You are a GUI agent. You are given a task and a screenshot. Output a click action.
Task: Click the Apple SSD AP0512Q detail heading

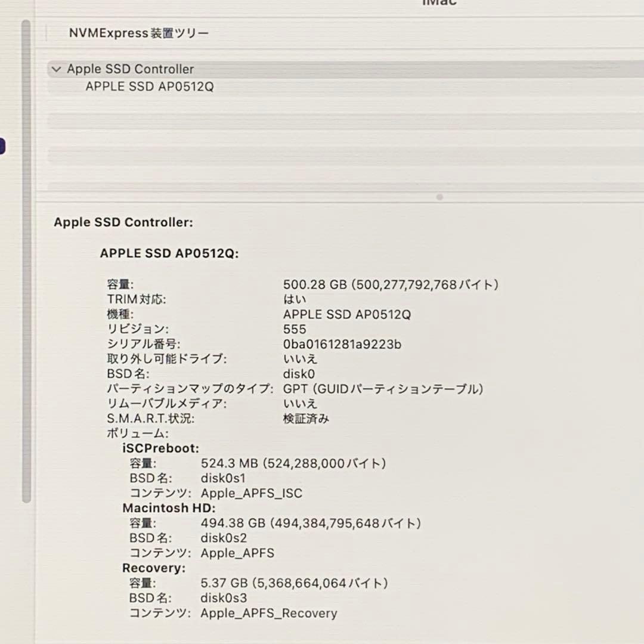(x=169, y=253)
